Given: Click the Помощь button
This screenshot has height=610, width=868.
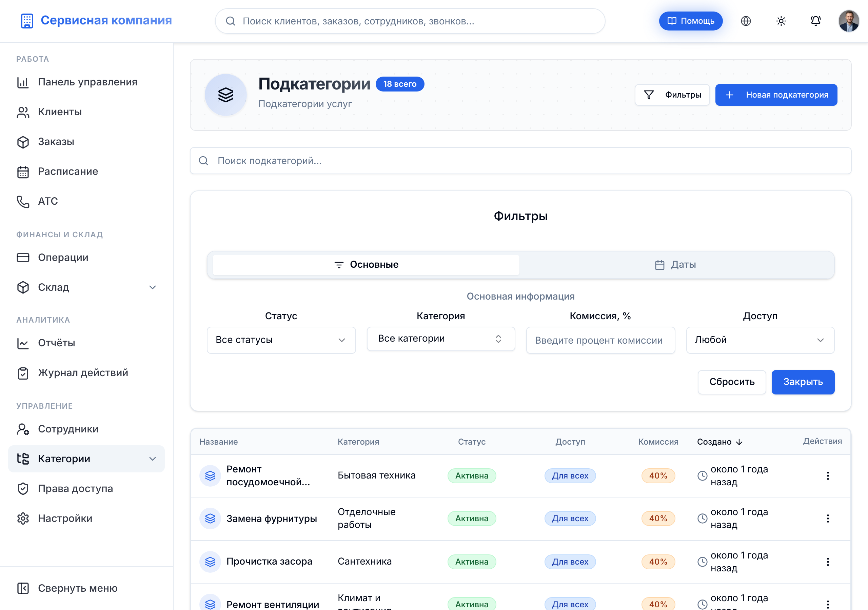Looking at the screenshot, I should pyautogui.click(x=690, y=21).
